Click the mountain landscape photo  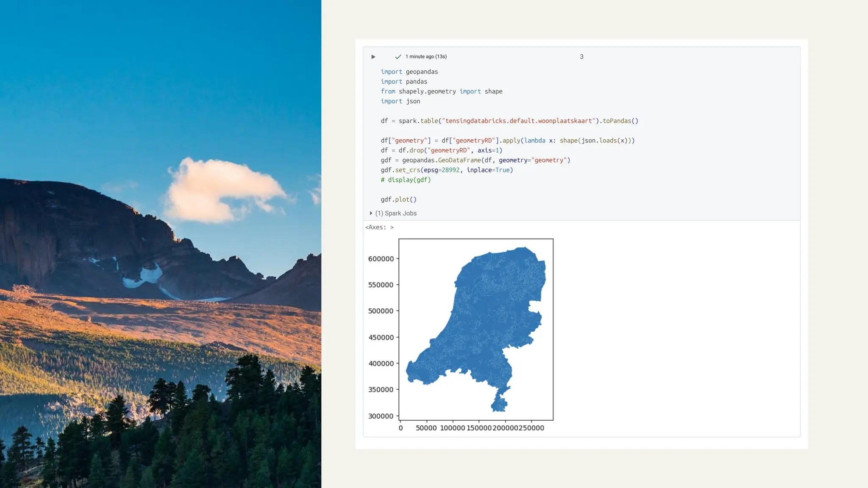160,244
